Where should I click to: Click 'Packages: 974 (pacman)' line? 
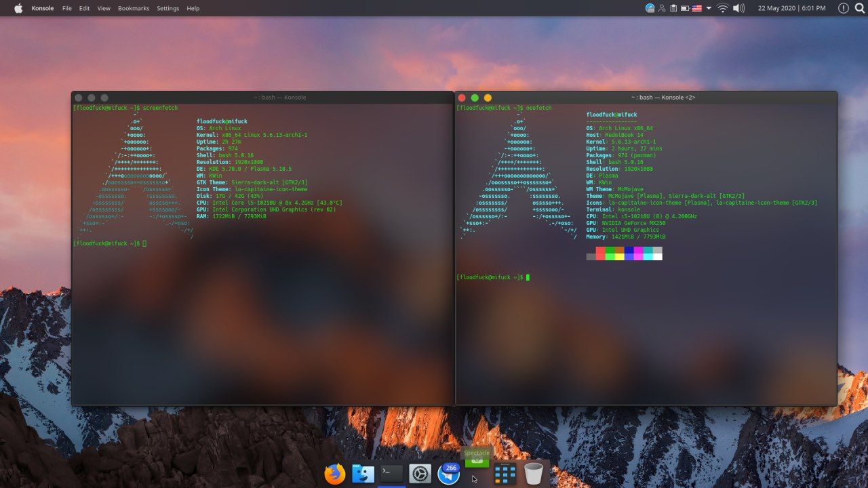[623, 155]
